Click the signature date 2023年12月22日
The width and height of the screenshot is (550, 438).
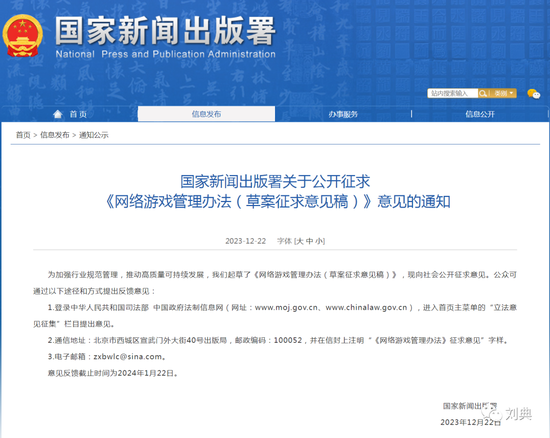tap(470, 422)
